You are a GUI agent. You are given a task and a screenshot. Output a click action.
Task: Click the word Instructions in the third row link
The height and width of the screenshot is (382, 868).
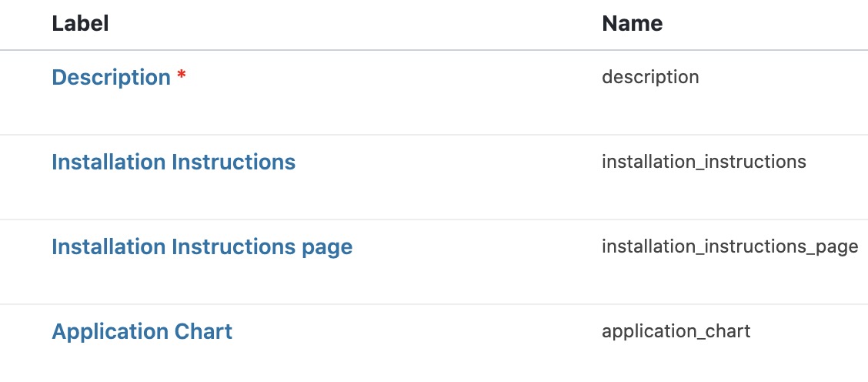point(234,246)
